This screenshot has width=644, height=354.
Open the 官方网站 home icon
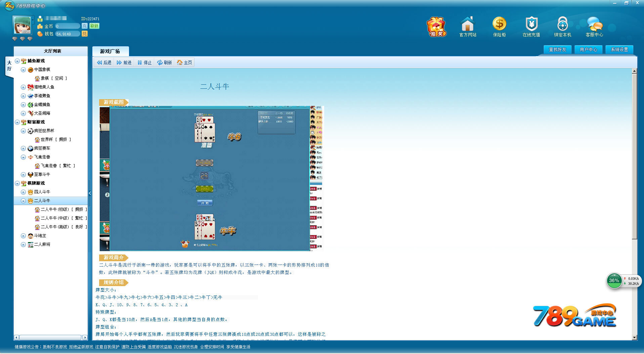tap(468, 27)
